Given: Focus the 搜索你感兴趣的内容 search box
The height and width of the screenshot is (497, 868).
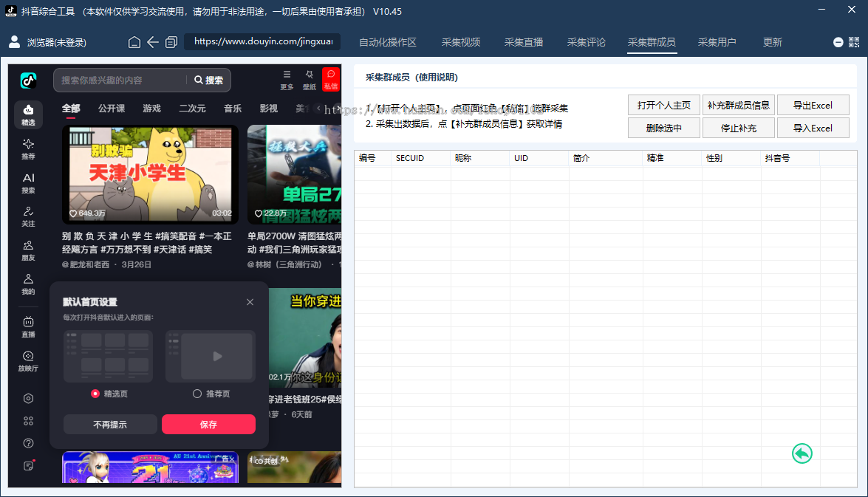Looking at the screenshot, I should pyautogui.click(x=122, y=80).
